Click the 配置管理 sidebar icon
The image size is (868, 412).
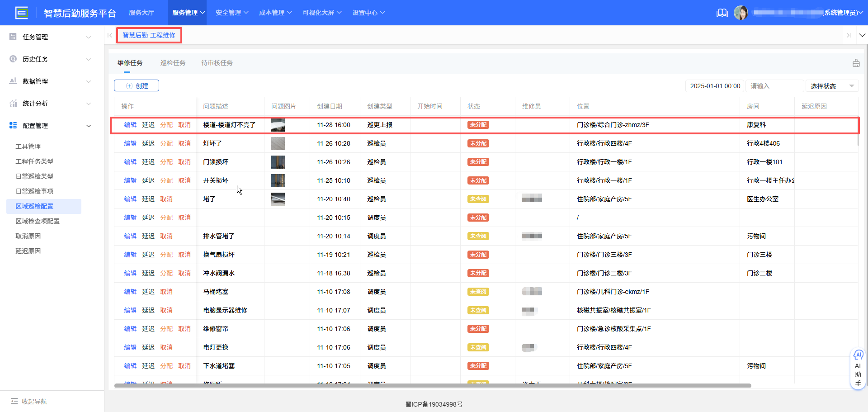pyautogui.click(x=13, y=125)
